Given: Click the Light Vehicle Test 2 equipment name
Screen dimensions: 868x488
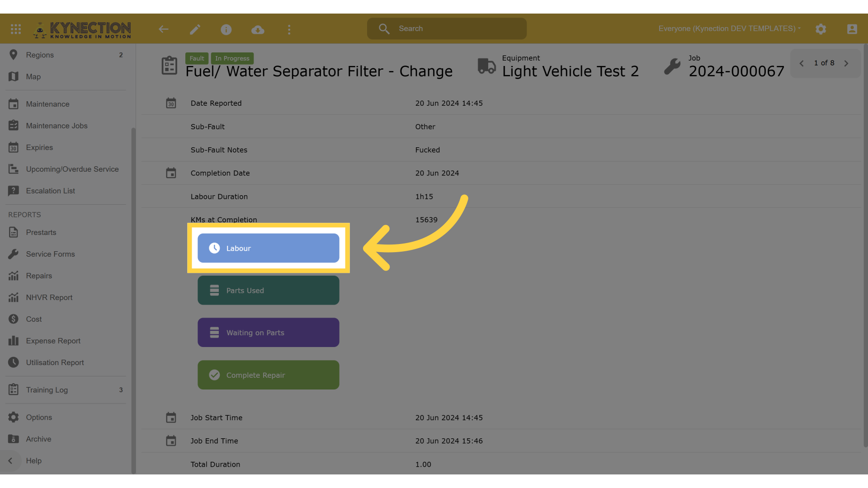Looking at the screenshot, I should [x=571, y=71].
